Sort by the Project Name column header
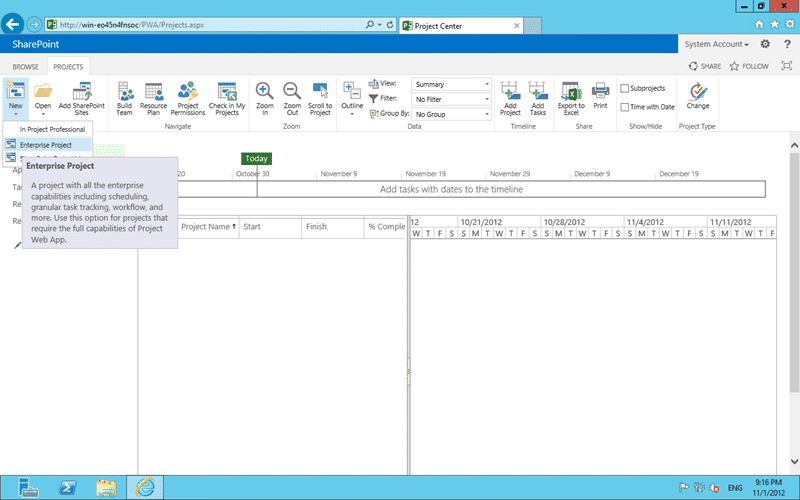Screen dimensions: 800x500 coord(208,227)
